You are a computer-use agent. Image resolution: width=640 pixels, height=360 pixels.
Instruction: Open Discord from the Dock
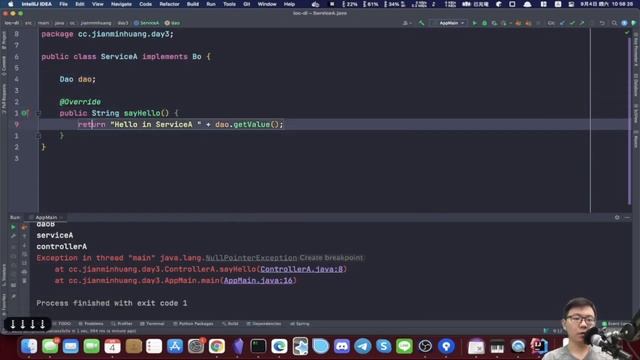click(342, 347)
